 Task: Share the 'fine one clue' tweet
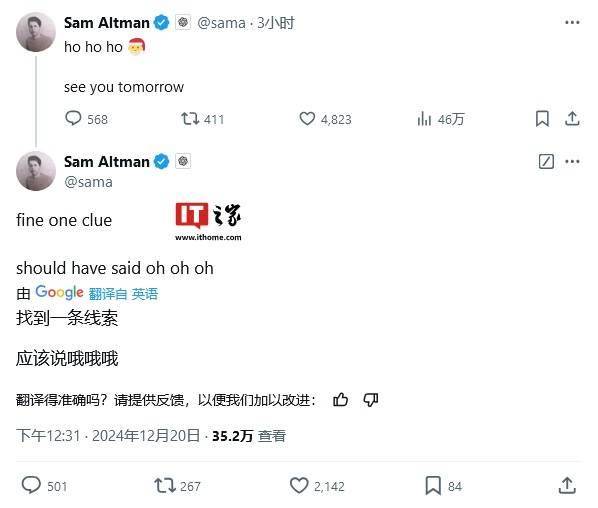click(x=567, y=485)
